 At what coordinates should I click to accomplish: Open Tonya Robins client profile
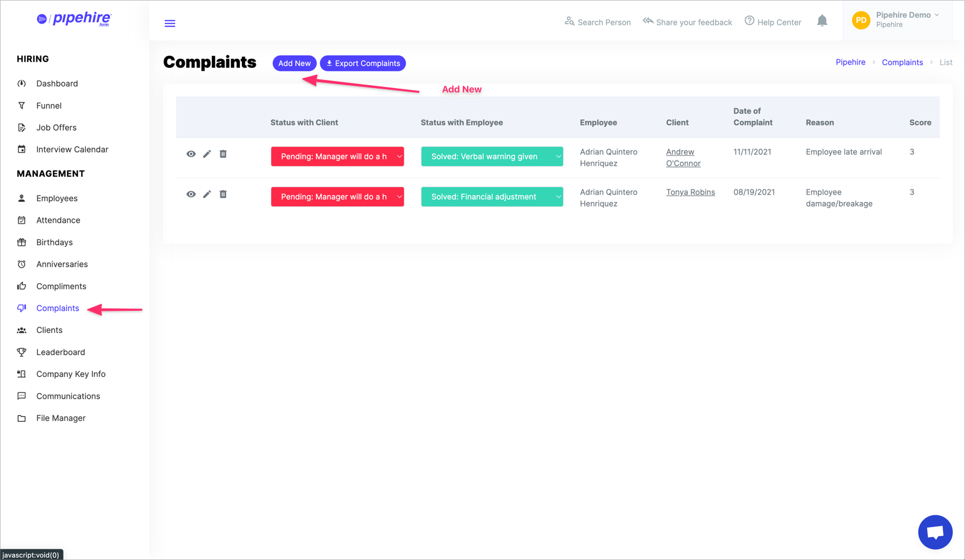tap(690, 192)
